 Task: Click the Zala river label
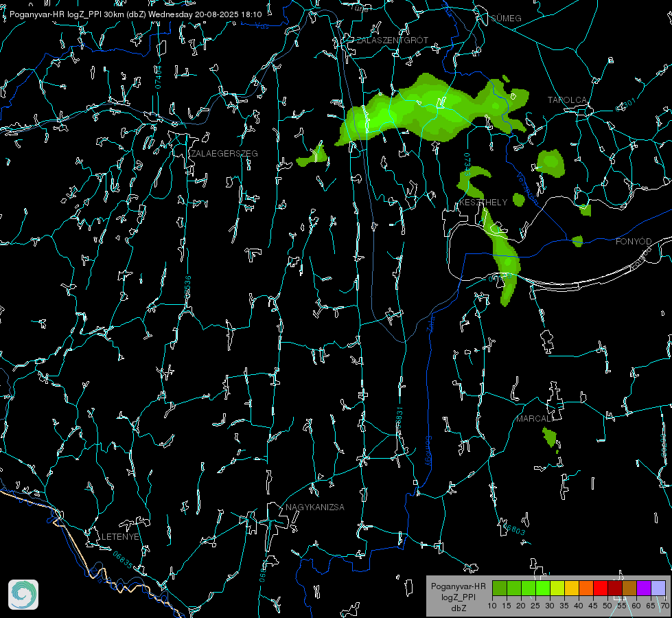430,323
